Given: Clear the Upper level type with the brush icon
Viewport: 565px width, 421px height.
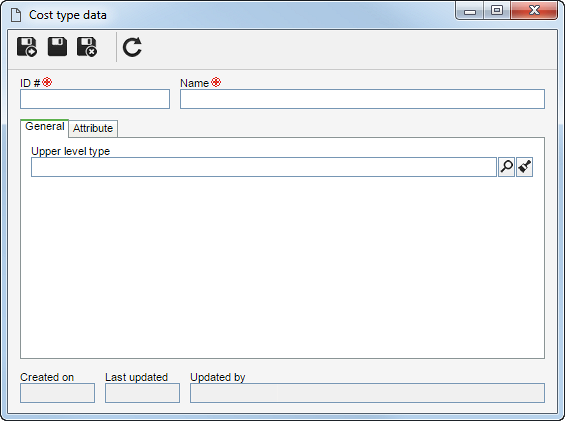Looking at the screenshot, I should (524, 167).
